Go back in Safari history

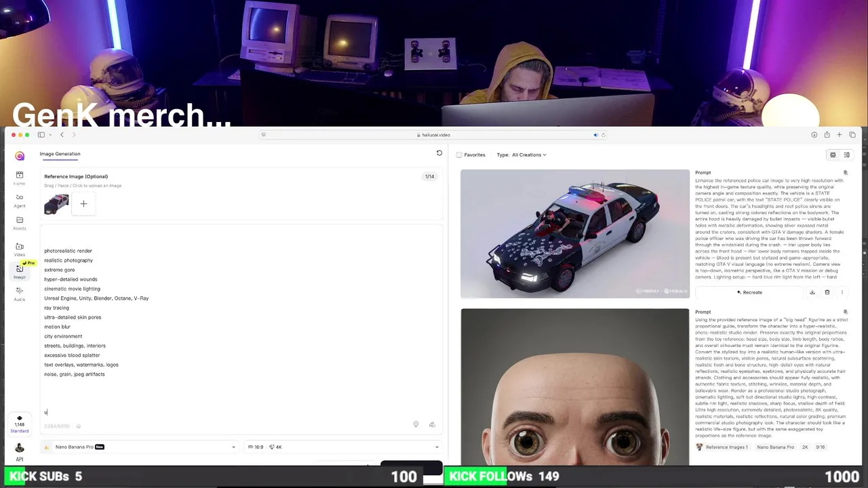tap(62, 135)
